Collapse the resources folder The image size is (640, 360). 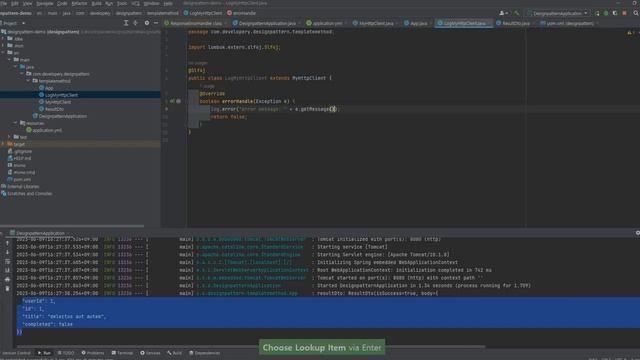pos(16,123)
